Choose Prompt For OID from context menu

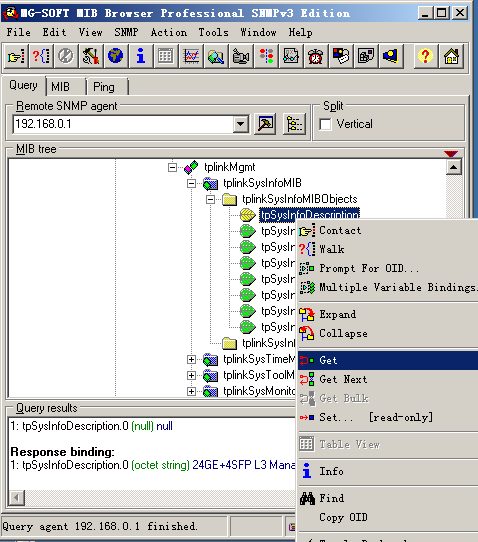tap(388, 268)
